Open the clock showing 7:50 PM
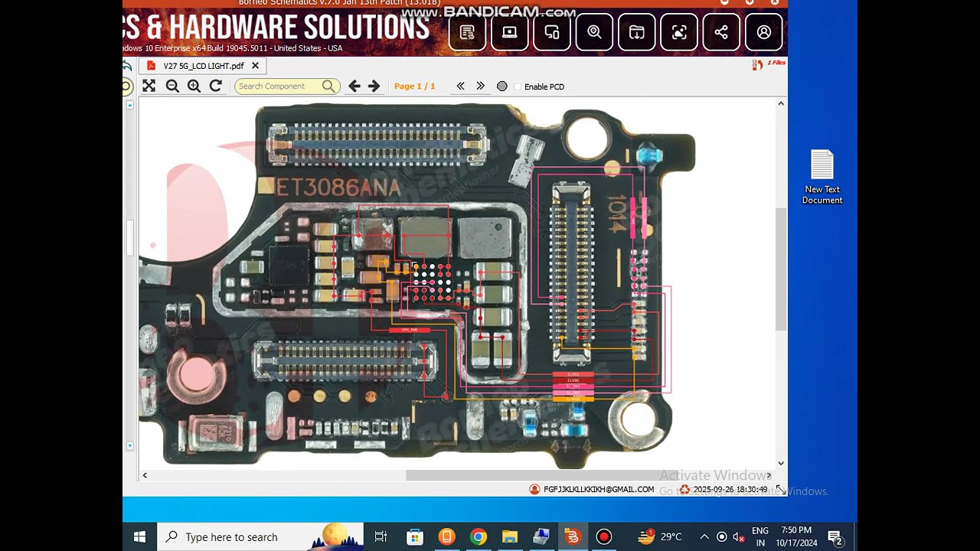 pos(796,536)
